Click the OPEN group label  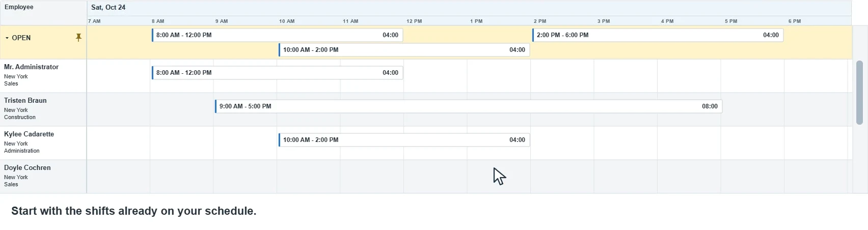point(21,38)
